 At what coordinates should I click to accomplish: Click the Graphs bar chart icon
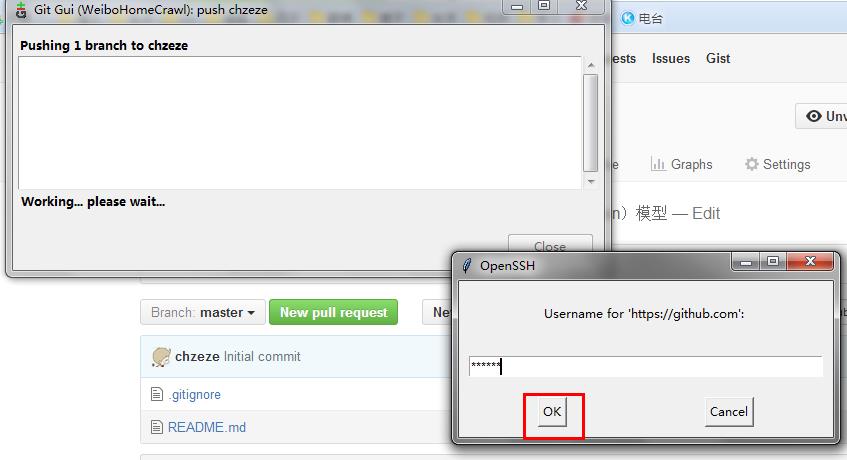coord(657,164)
